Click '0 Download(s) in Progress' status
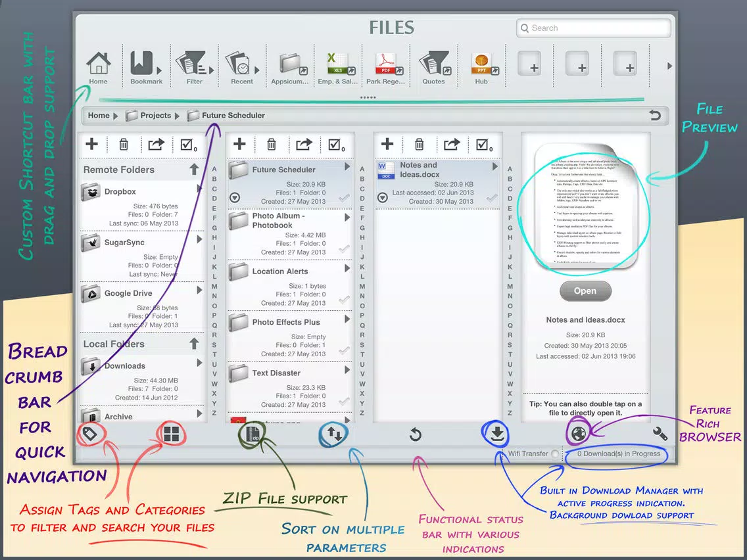Image resolution: width=747 pixels, height=560 pixels. coord(618,454)
